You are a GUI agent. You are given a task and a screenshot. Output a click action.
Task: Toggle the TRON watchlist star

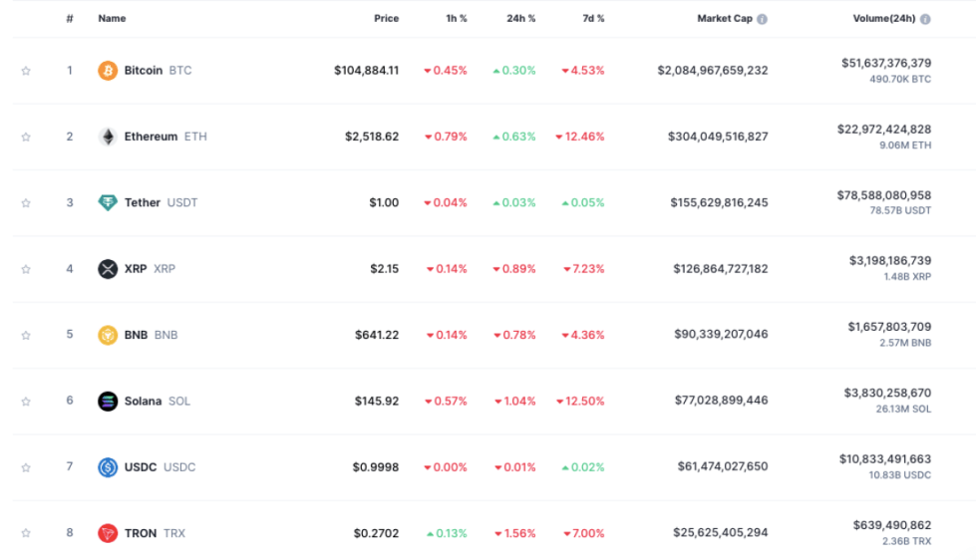(x=26, y=533)
